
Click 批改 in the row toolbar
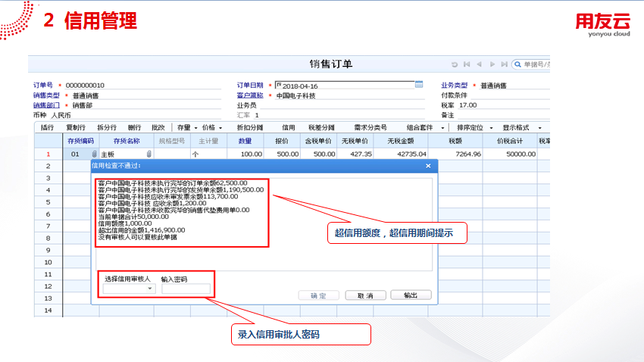click(158, 128)
